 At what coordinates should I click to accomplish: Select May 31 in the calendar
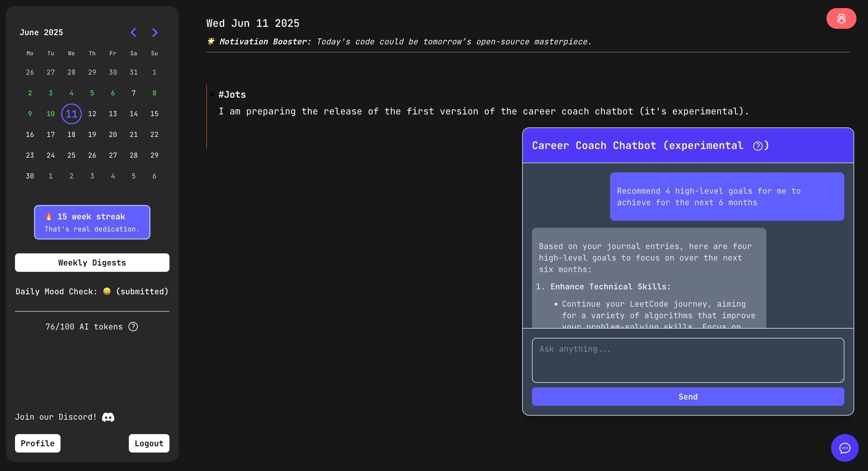click(134, 72)
